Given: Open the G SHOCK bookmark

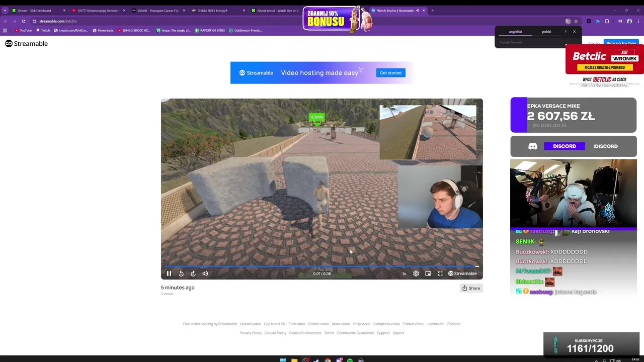Looking at the screenshot, I should pos(134,31).
